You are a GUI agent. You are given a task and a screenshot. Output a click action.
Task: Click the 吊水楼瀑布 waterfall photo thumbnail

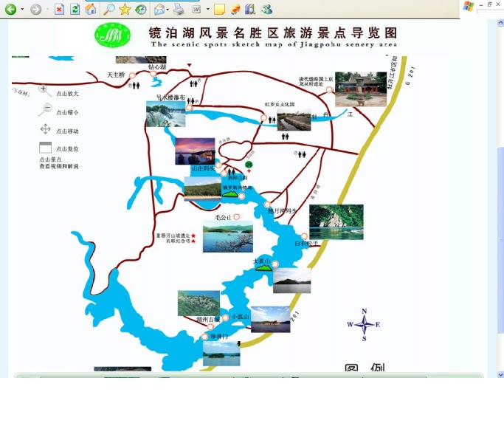coord(165,114)
